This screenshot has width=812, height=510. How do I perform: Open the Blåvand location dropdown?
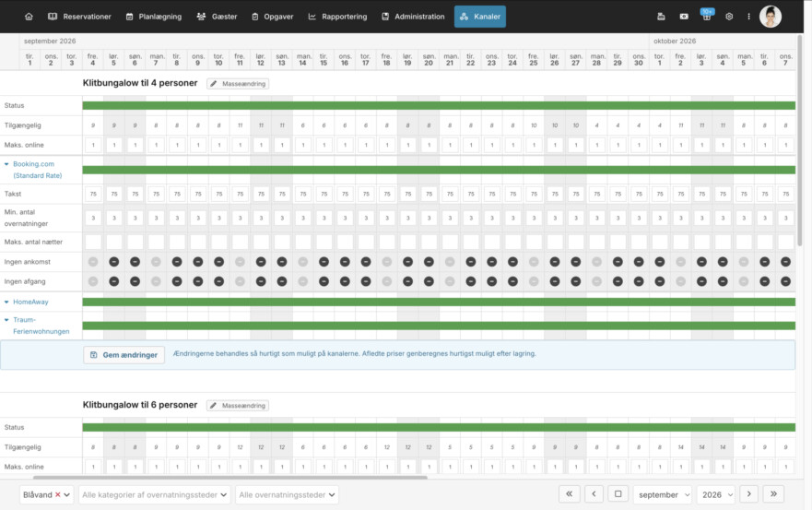(x=46, y=495)
